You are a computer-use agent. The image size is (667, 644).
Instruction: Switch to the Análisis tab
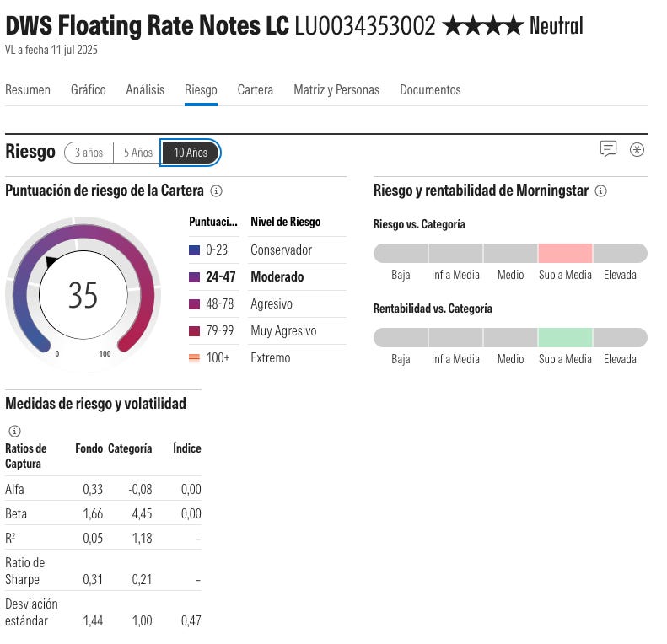pos(145,89)
